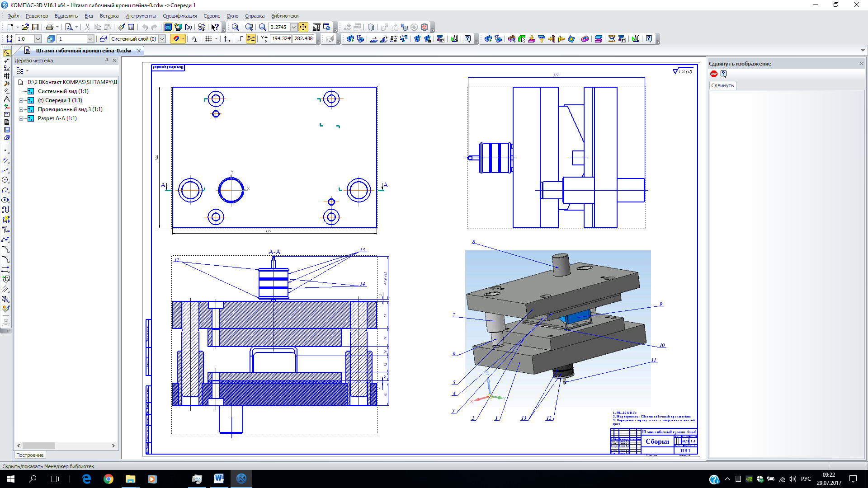Open the zoom scale dropdown 0.2745
The image size is (868, 488).
(x=293, y=27)
